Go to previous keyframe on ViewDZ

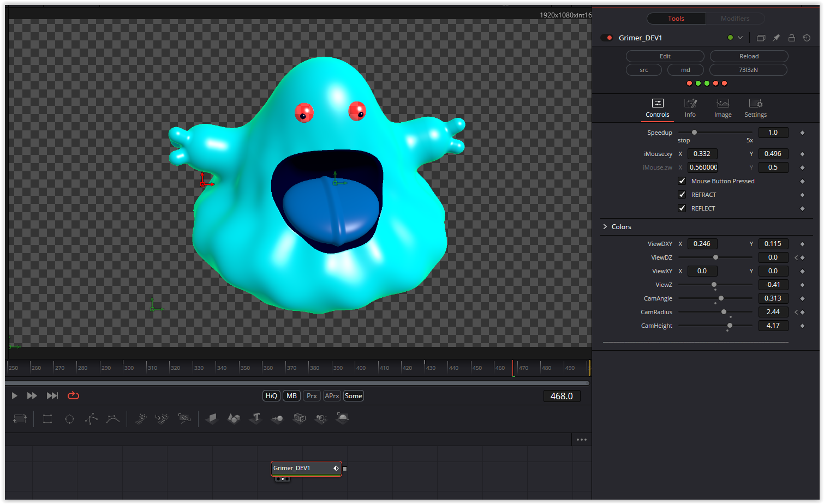pos(796,257)
